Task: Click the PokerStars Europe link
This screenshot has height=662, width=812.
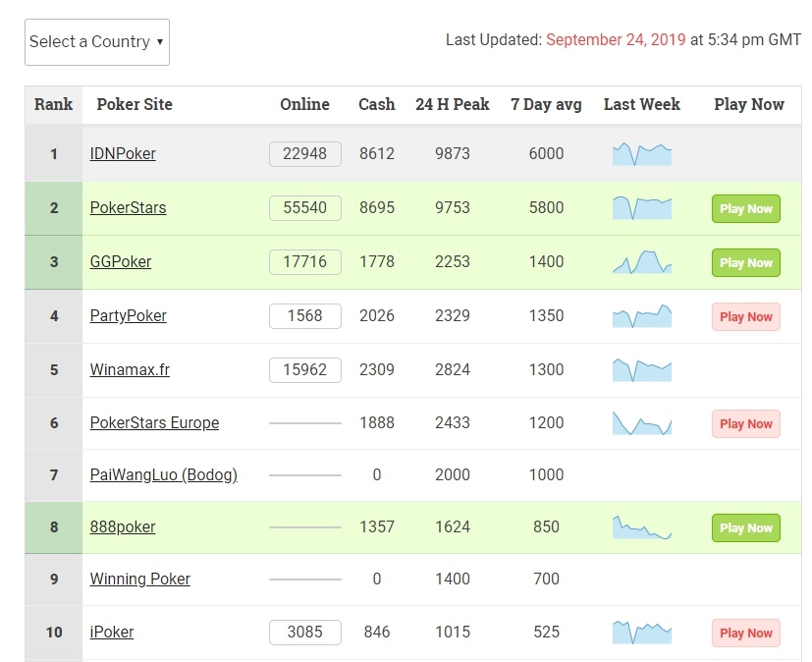Action: [154, 423]
